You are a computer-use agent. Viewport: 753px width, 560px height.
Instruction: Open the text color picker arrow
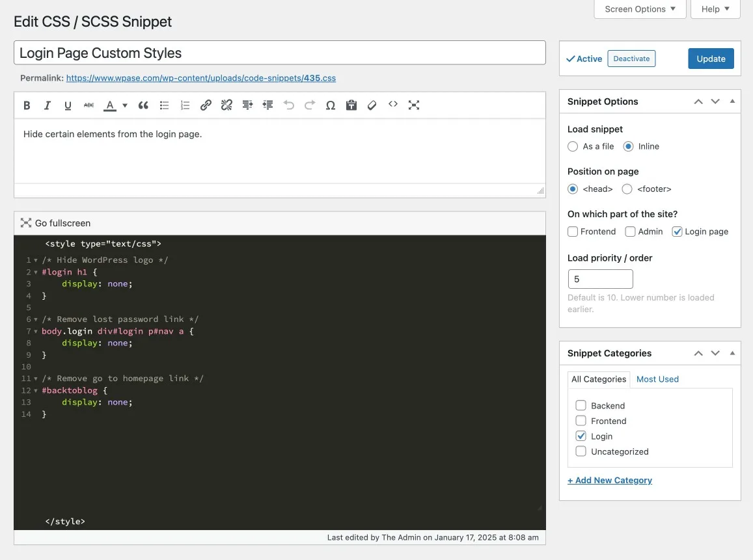pyautogui.click(x=125, y=105)
